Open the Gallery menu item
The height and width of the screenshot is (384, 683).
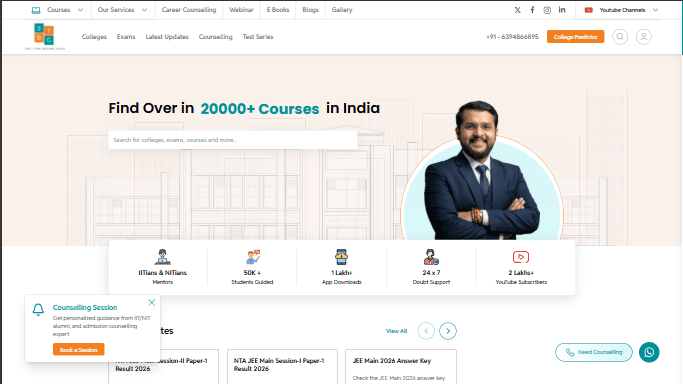pyautogui.click(x=342, y=10)
